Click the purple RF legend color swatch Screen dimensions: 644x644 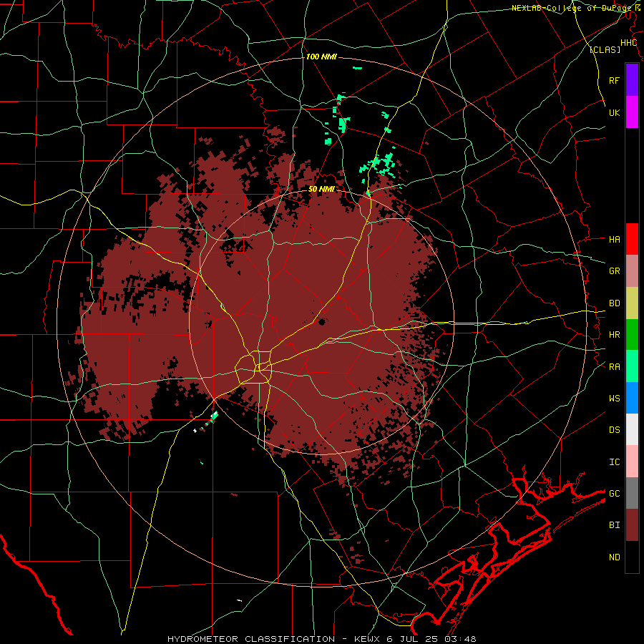click(x=632, y=80)
